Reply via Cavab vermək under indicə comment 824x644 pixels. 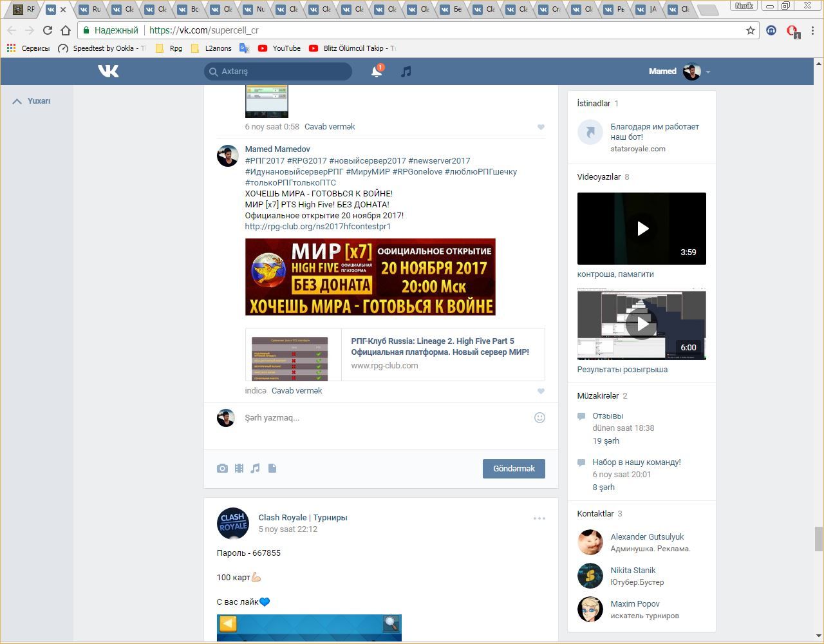[297, 391]
